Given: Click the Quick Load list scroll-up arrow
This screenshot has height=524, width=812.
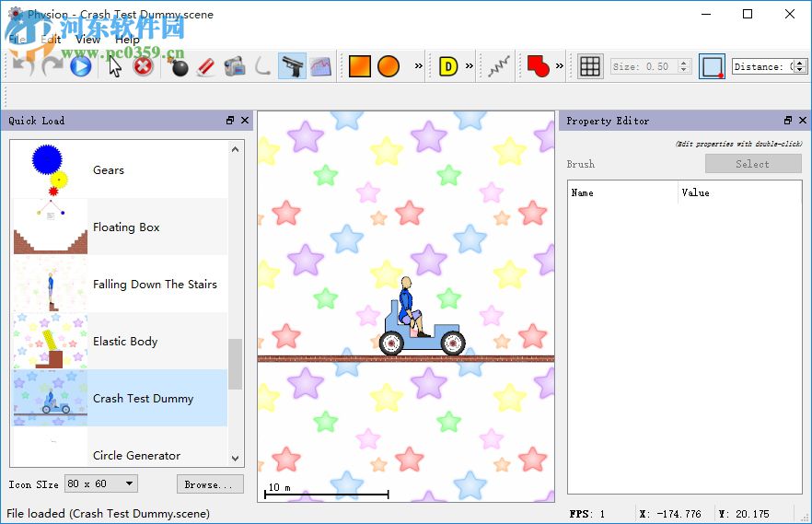Looking at the screenshot, I should tap(235, 149).
